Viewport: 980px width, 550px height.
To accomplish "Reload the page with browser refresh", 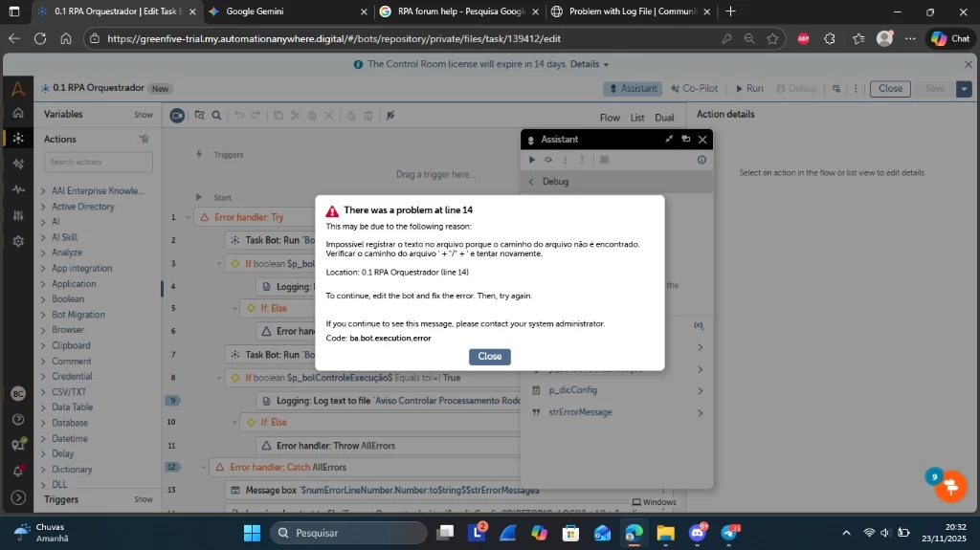I will pyautogui.click(x=40, y=39).
